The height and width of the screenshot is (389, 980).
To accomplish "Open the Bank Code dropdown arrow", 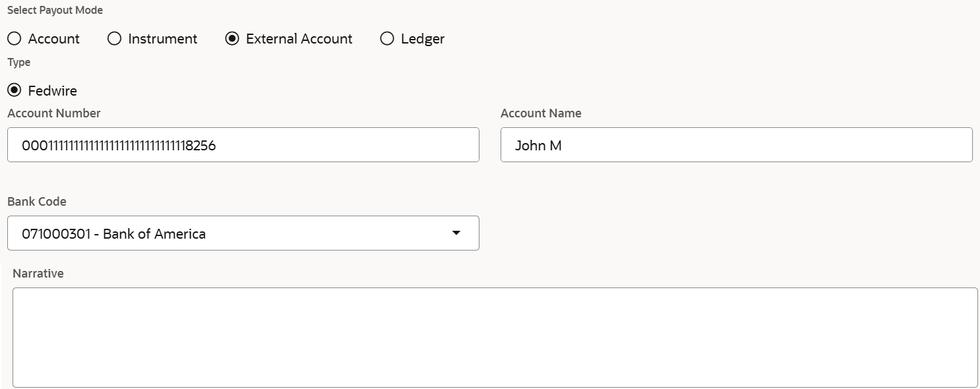I will click(x=456, y=233).
